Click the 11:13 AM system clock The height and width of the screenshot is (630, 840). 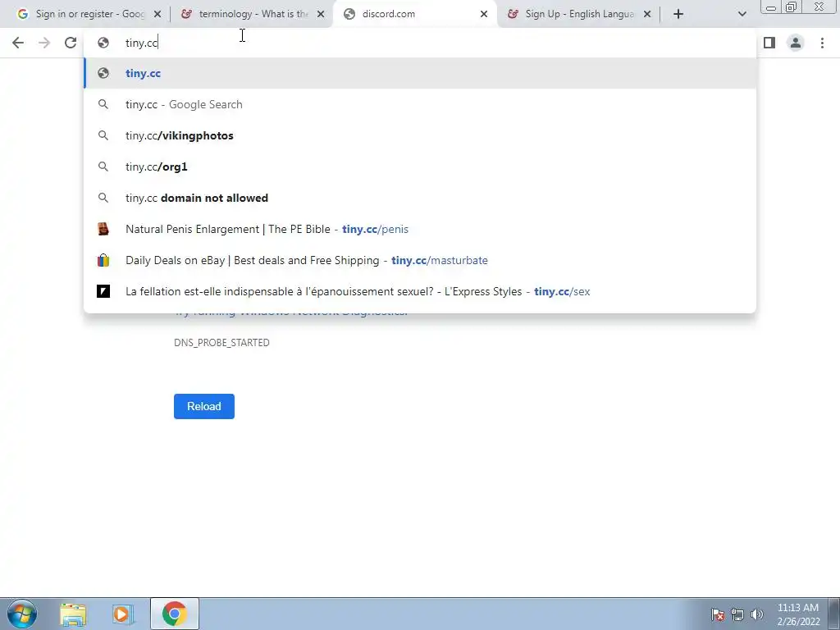[798, 614]
